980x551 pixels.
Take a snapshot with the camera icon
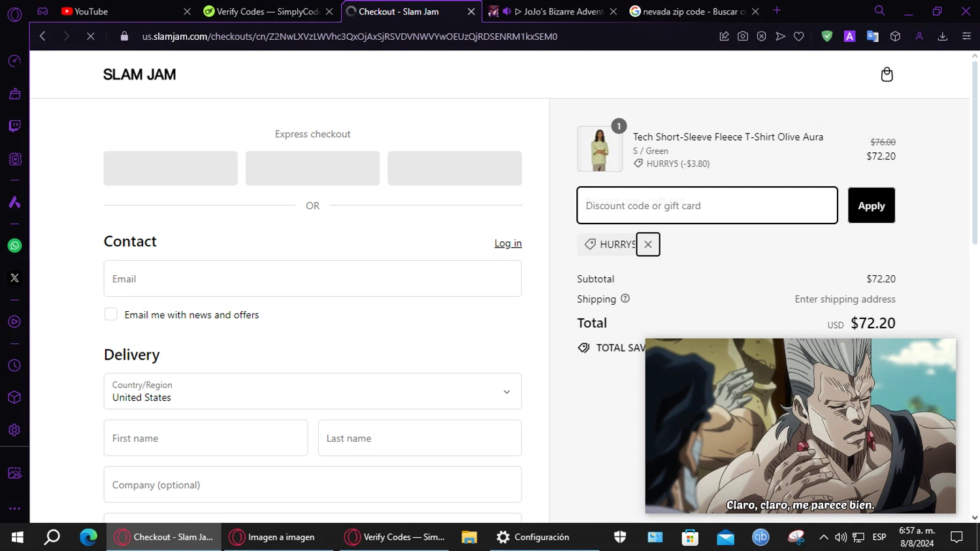(743, 37)
